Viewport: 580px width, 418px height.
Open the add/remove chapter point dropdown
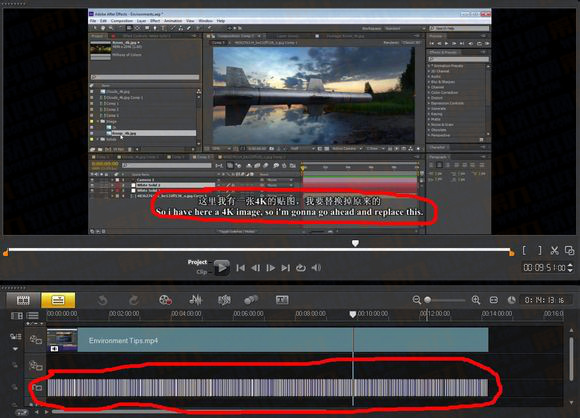pyautogui.click(x=34, y=324)
